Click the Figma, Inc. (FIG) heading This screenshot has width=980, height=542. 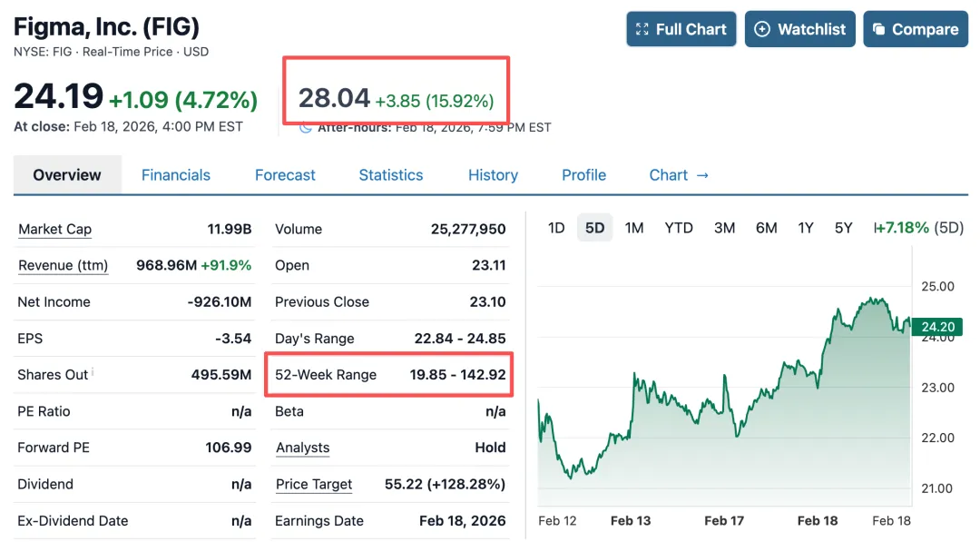(x=106, y=27)
